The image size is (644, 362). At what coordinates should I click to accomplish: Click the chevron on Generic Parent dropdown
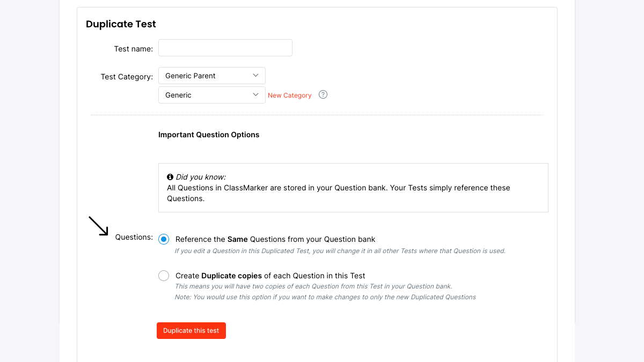[x=255, y=76]
